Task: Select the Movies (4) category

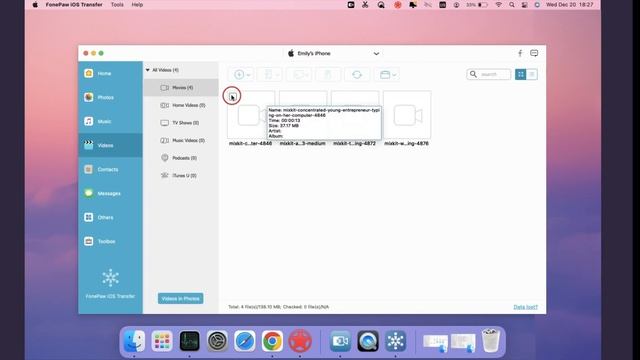Action: pos(181,88)
